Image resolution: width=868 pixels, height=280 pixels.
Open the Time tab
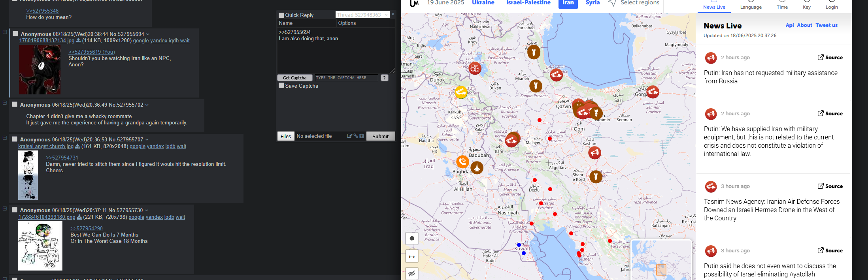tap(782, 6)
